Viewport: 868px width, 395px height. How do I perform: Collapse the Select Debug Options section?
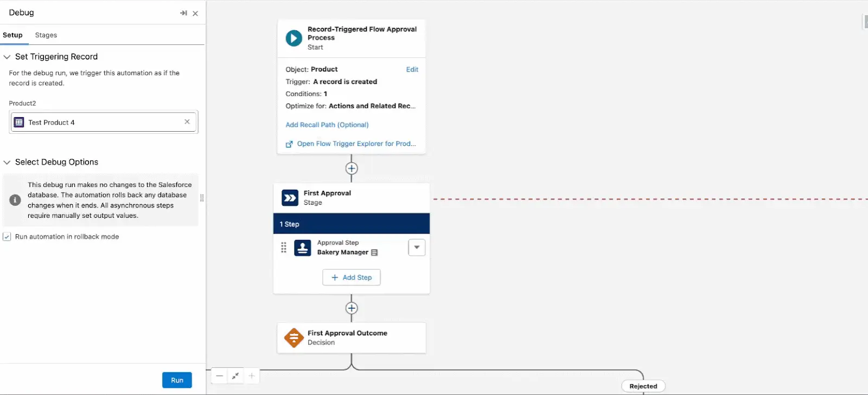7,162
